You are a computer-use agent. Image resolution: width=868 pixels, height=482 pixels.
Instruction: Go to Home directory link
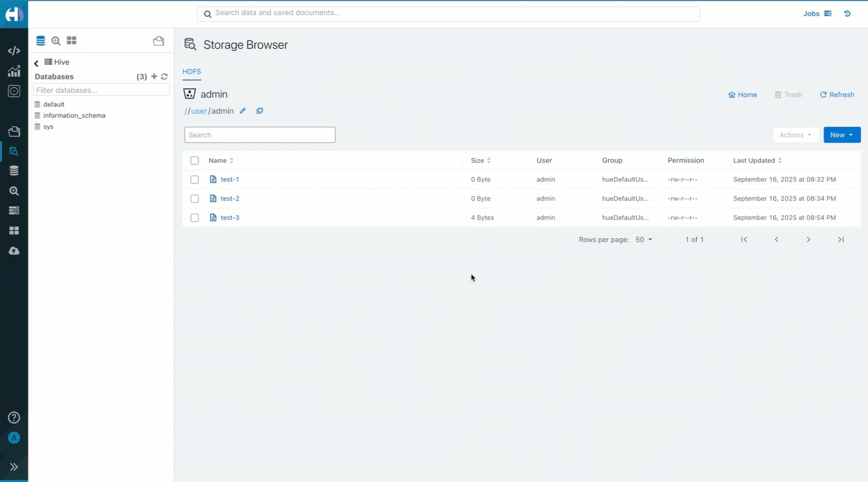tap(743, 95)
